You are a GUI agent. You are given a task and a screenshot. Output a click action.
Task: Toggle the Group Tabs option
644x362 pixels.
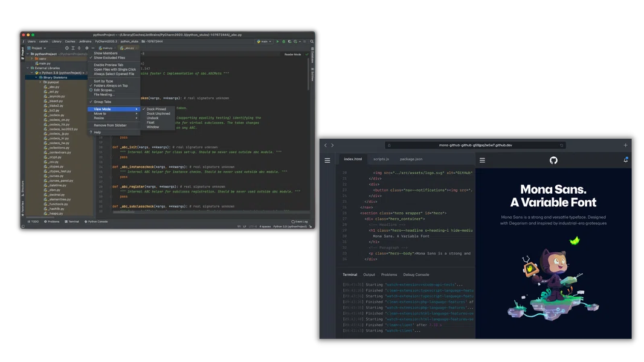point(102,102)
